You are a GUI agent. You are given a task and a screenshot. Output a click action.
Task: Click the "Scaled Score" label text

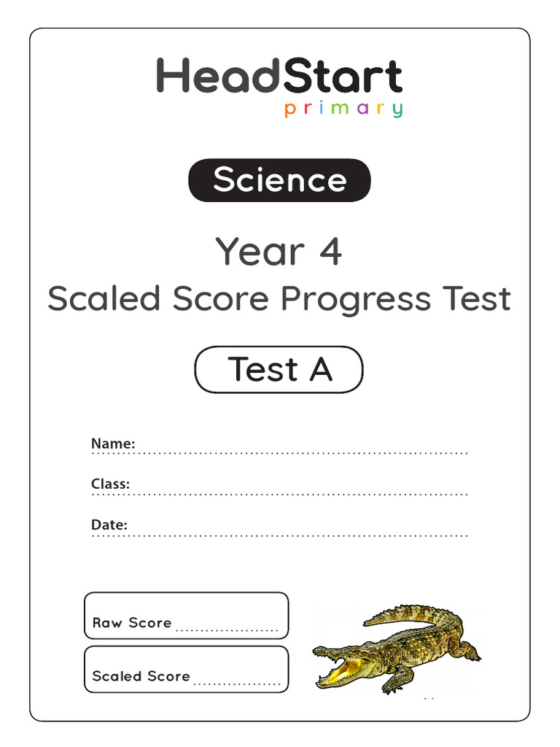pos(141,676)
